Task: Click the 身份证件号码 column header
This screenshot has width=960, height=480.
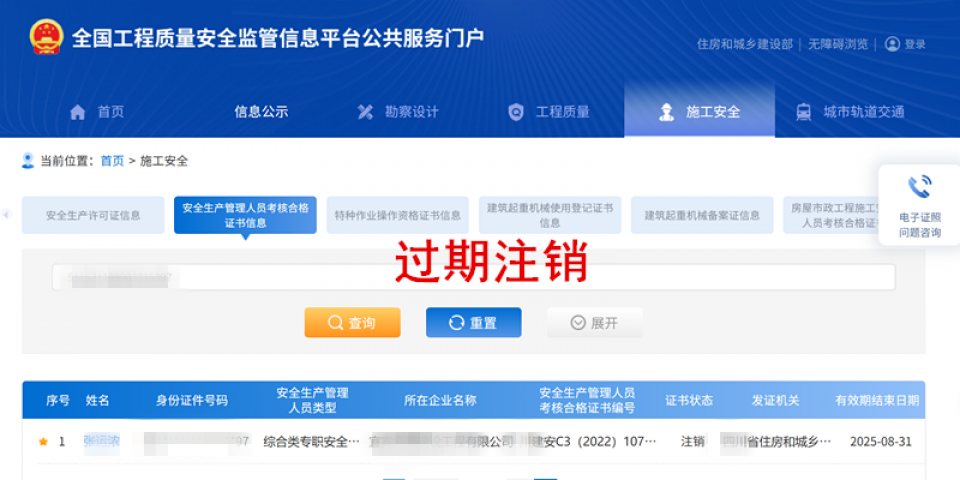Action: pos(192,400)
